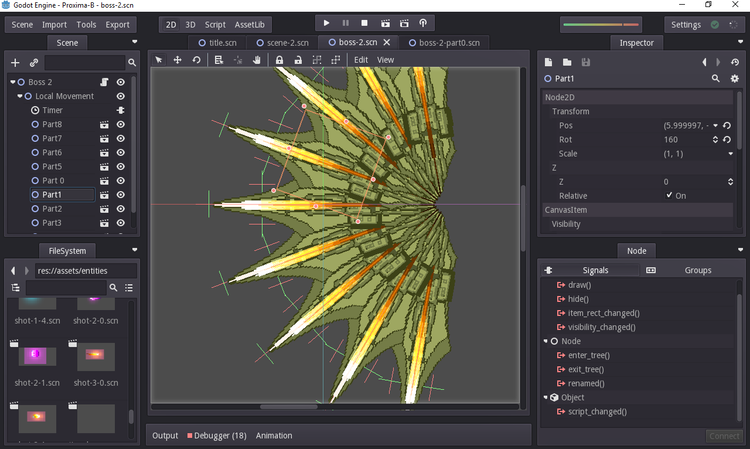Activate the Pan hand tool

point(257,60)
